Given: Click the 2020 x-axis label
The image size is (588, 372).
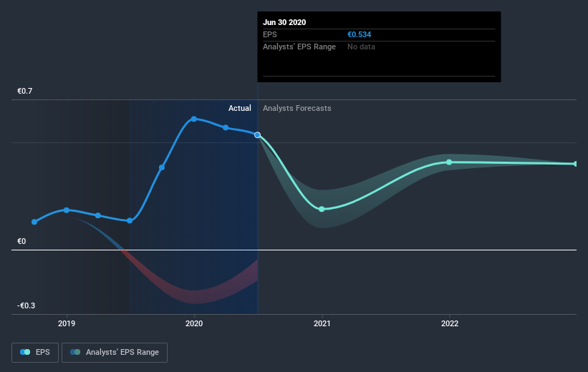Looking at the screenshot, I should pyautogui.click(x=194, y=323).
